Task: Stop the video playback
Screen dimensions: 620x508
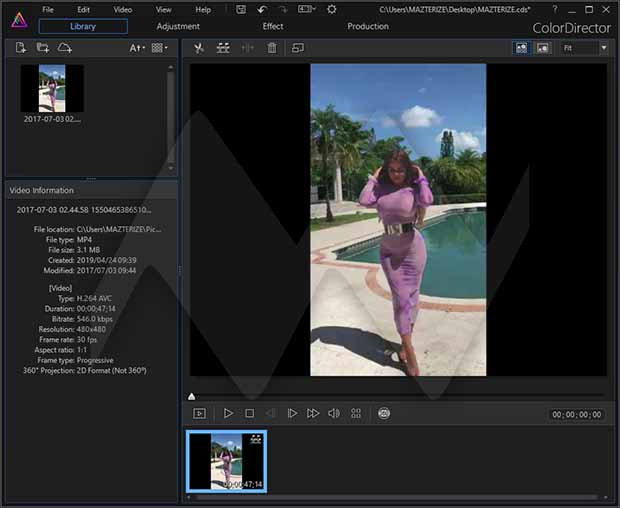Action: pos(250,414)
